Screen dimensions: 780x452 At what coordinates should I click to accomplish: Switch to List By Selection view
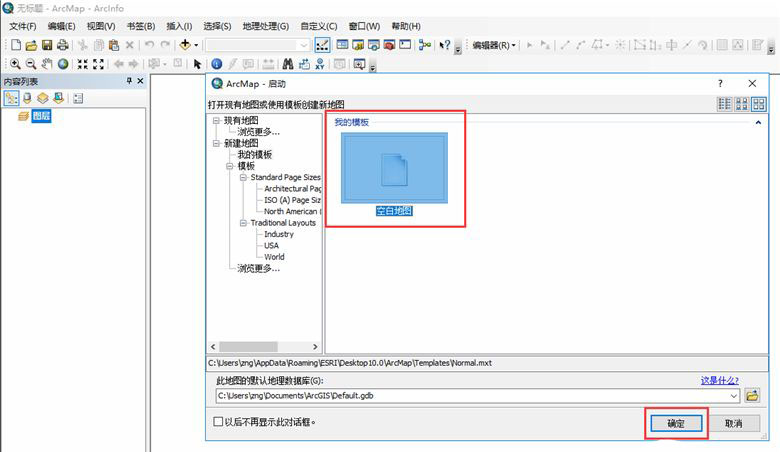point(59,98)
